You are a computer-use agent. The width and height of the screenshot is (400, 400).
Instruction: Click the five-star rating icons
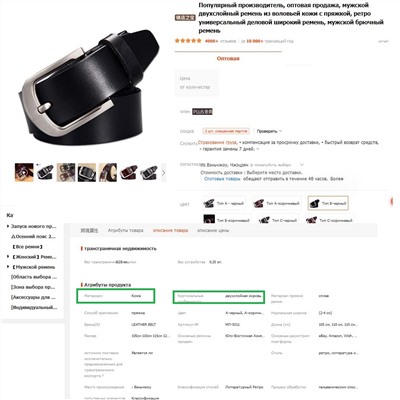188,41
